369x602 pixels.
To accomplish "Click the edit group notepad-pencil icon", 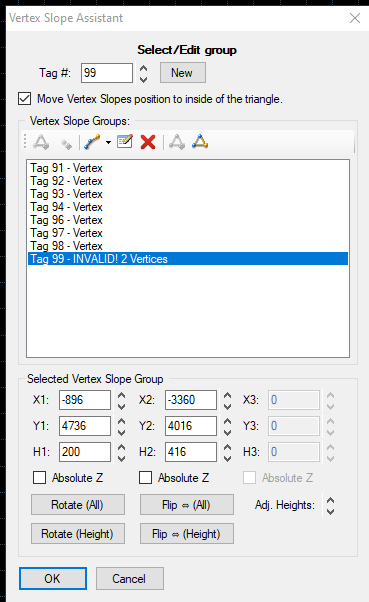I will tap(125, 142).
